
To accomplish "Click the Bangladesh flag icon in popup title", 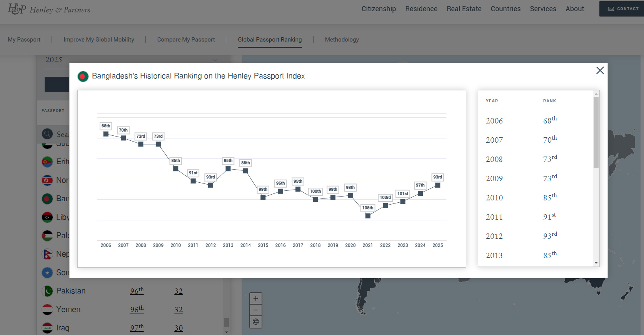I will [x=83, y=77].
